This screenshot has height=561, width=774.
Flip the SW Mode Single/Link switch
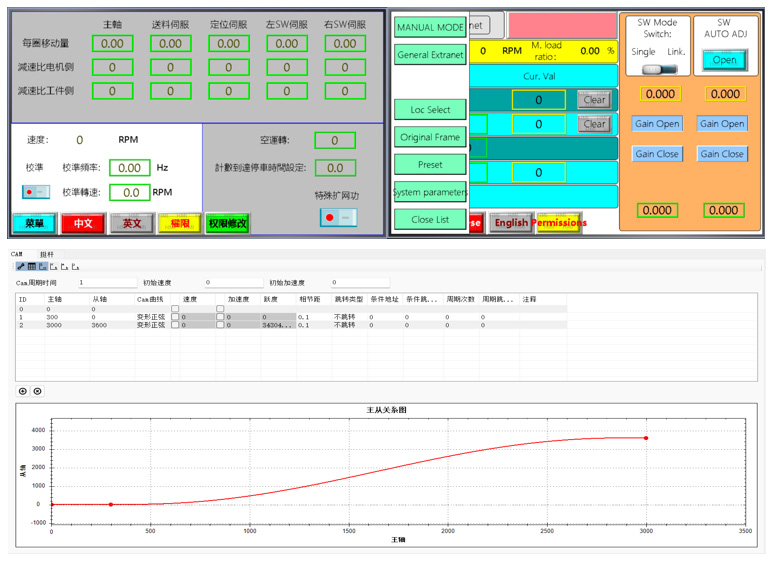[x=659, y=69]
